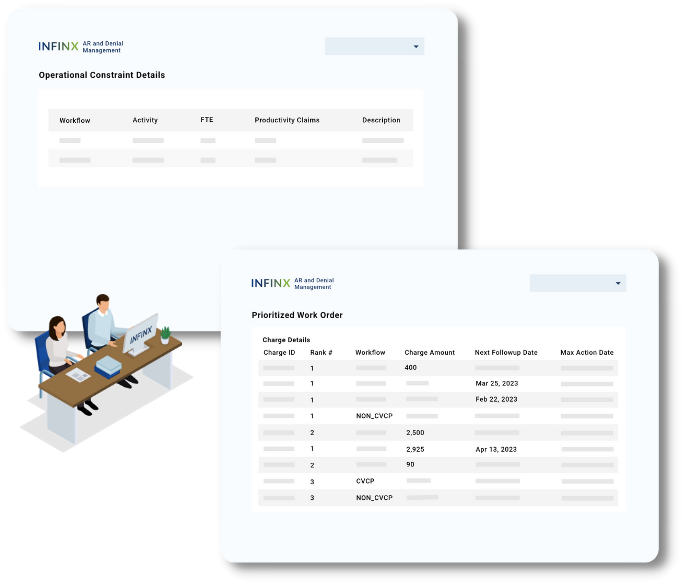Click the Charge Amount column header
The width and height of the screenshot is (683, 584).
point(429,352)
